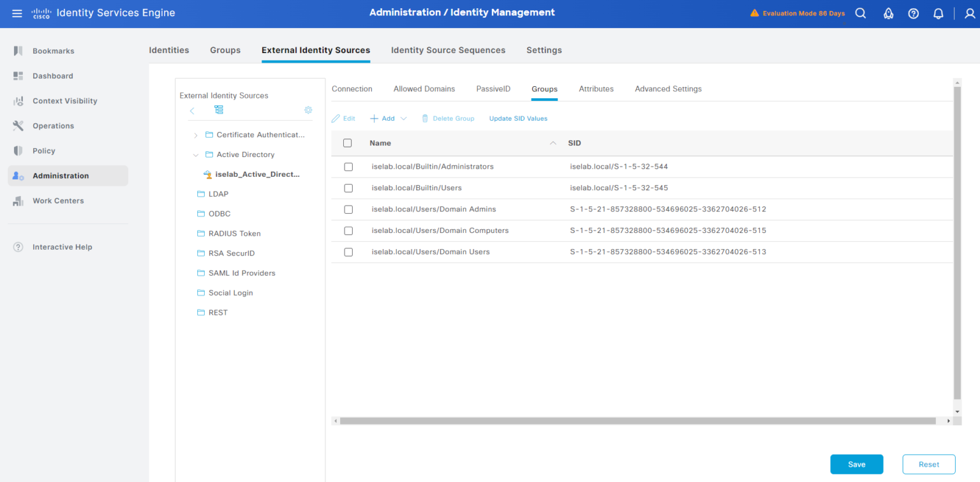Check the Builtin/Administrators row checkbox
The width and height of the screenshot is (980, 482).
click(x=348, y=167)
